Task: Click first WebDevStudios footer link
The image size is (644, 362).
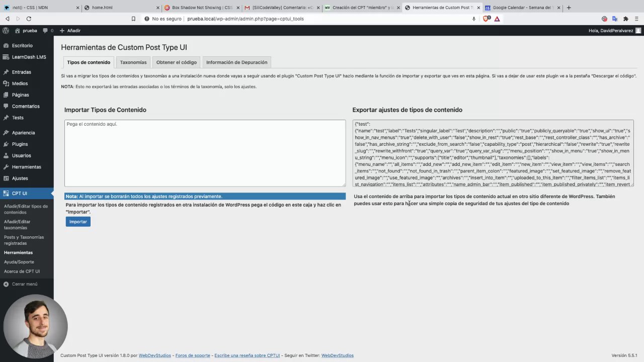Action: (x=154, y=355)
